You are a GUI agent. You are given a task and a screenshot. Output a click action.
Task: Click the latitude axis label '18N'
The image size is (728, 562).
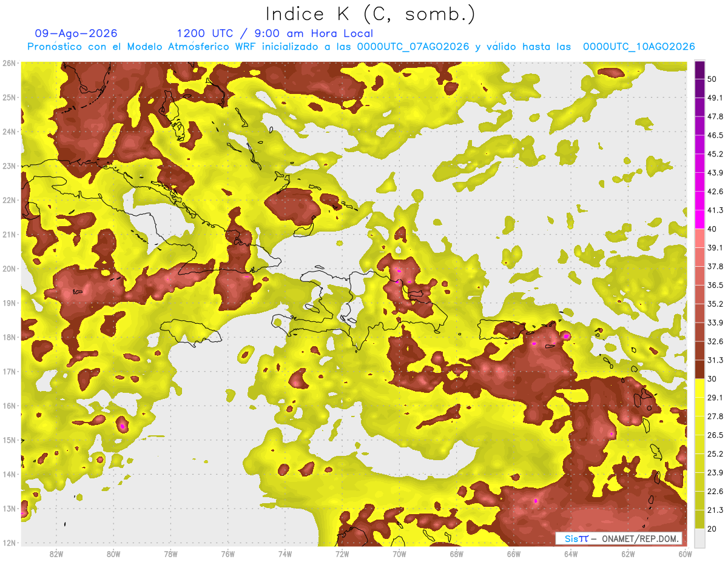9,337
